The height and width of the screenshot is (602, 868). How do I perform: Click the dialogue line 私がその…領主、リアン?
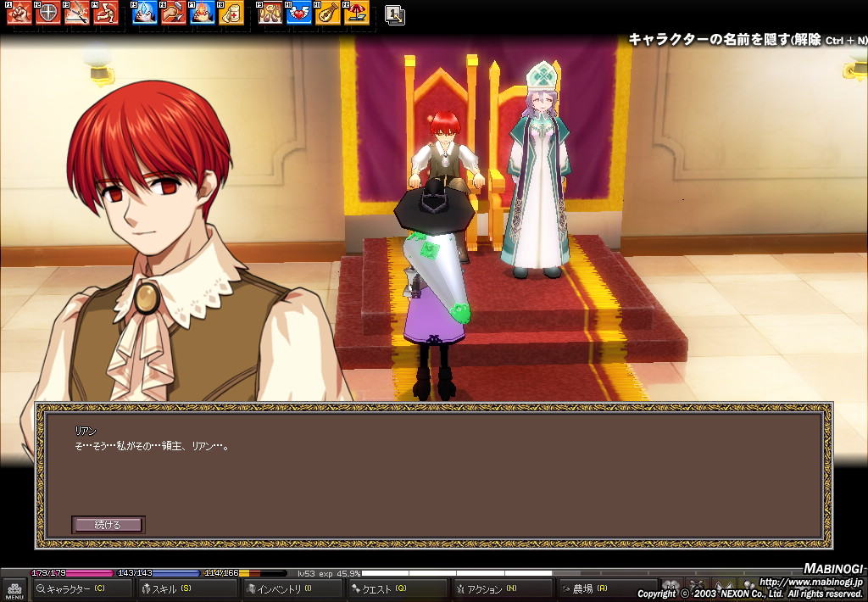pos(173,446)
